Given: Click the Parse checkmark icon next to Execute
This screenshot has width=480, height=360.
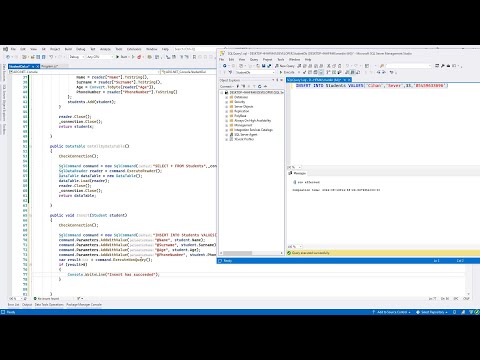Looking at the screenshot, I should (304, 72).
